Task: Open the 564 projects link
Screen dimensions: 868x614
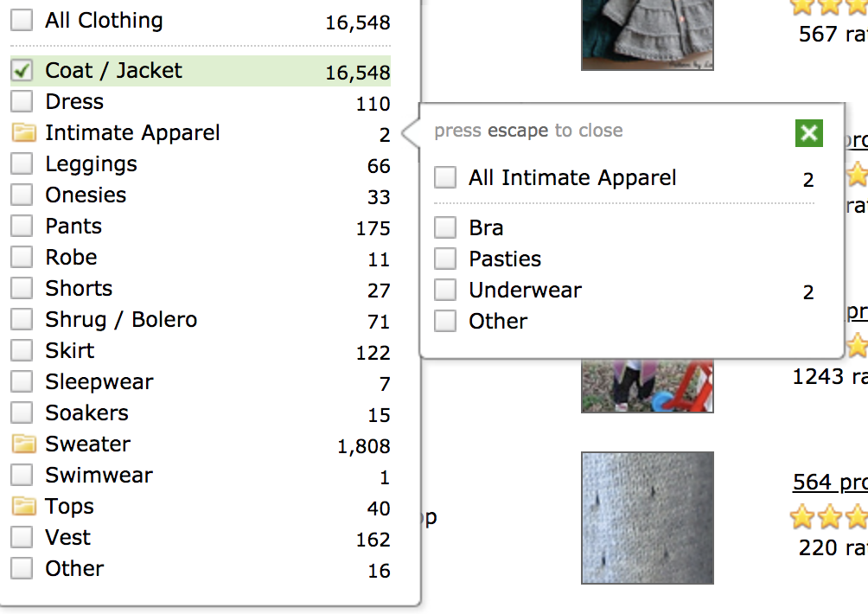Action: click(830, 483)
